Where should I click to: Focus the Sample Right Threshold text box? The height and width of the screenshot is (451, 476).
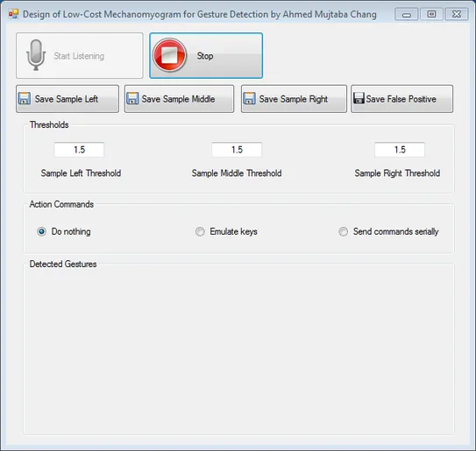(x=400, y=150)
